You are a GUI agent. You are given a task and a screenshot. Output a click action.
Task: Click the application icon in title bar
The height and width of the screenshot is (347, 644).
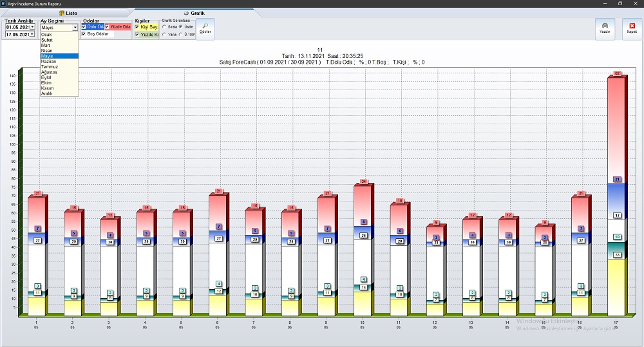(4, 4)
